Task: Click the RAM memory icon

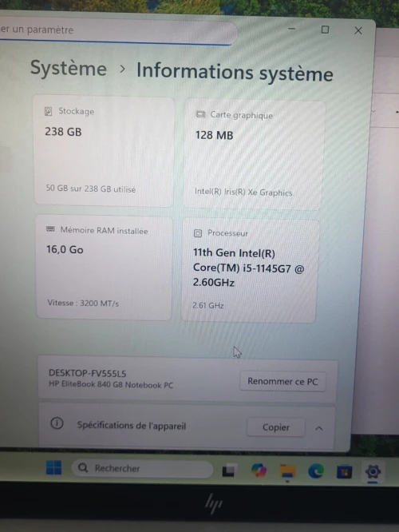Action: point(50,229)
